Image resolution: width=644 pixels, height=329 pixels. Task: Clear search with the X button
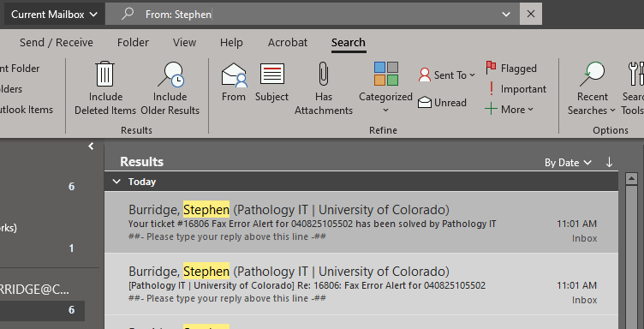[x=531, y=14]
